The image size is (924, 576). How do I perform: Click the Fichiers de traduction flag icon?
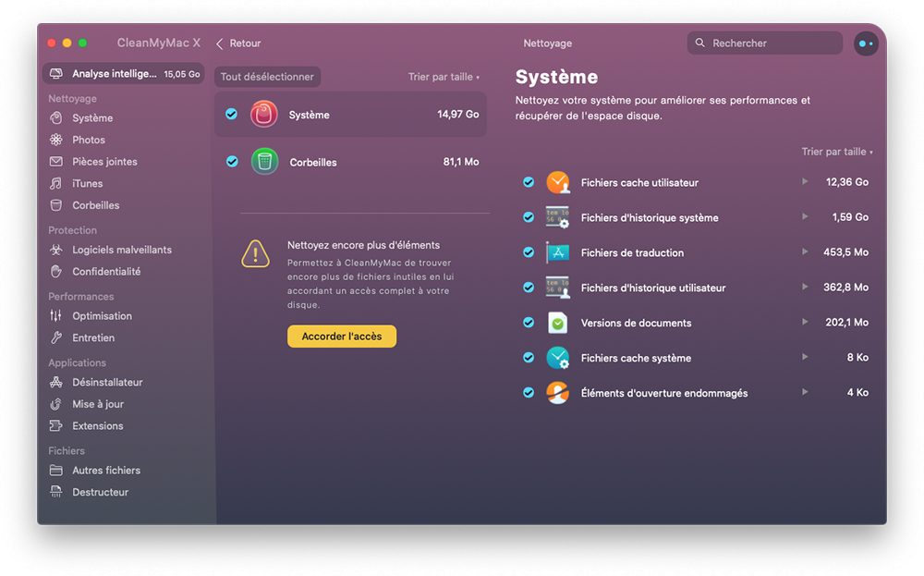557,252
